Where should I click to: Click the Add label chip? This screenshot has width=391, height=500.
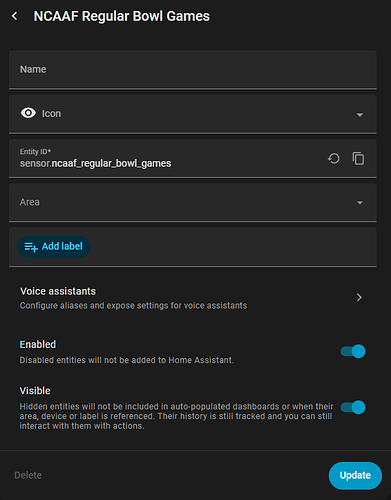tap(54, 247)
